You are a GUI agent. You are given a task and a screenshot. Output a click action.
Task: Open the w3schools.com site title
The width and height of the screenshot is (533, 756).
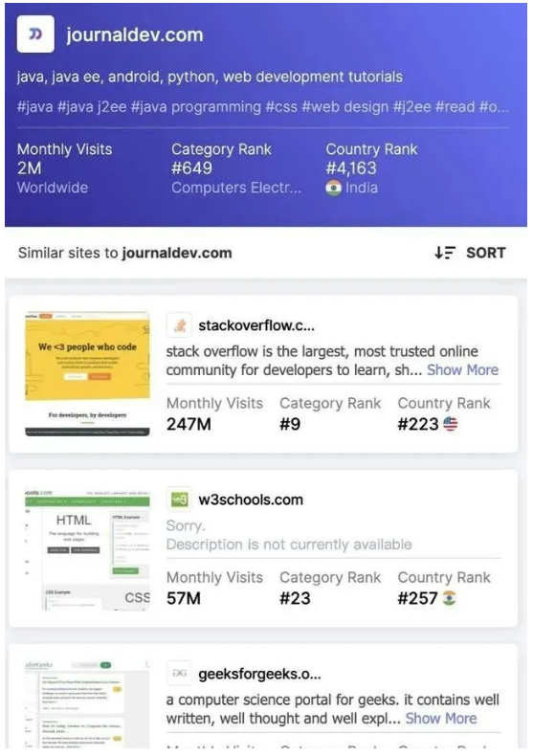[251, 500]
